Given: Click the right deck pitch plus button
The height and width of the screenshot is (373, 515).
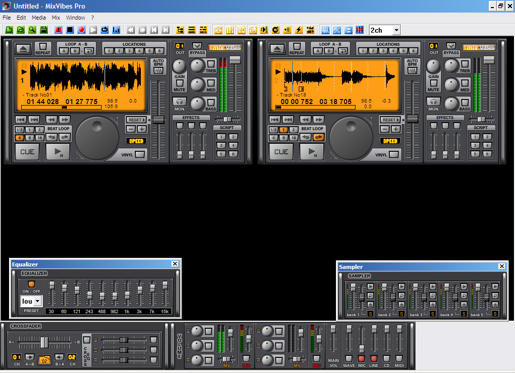Looking at the screenshot, I should (396, 129).
